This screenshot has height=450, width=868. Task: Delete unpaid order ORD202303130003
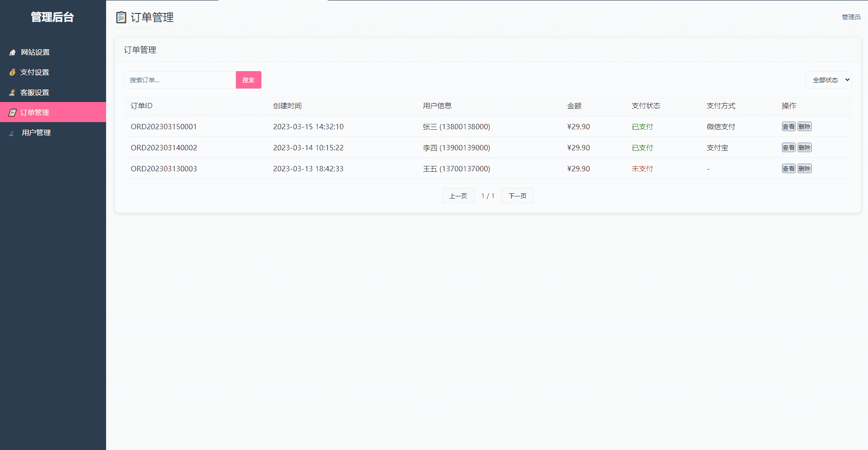pos(804,169)
